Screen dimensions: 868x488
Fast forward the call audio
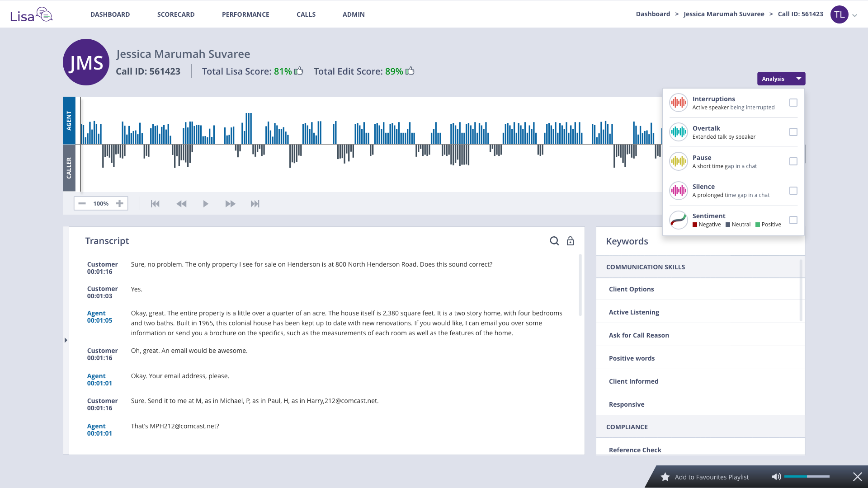(230, 204)
